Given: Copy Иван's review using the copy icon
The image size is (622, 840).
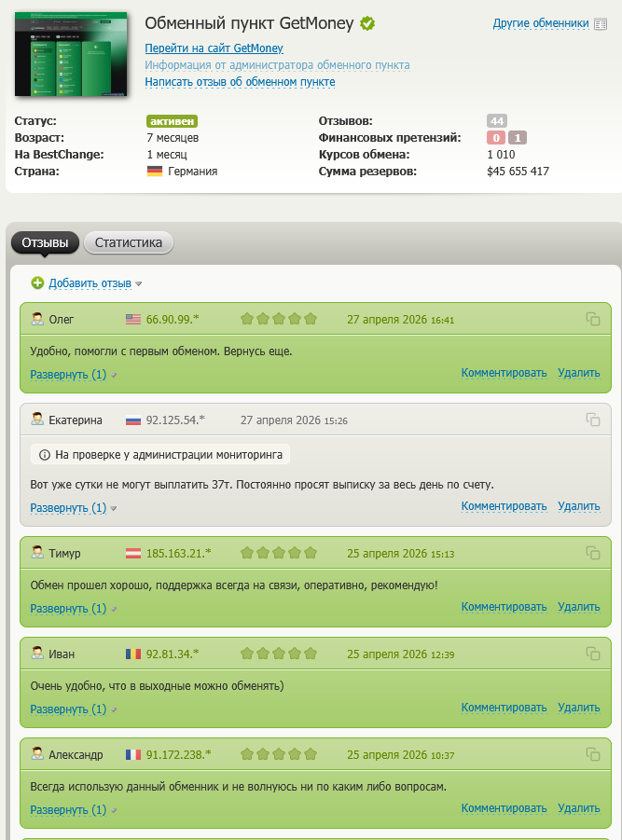Looking at the screenshot, I should (x=592, y=654).
